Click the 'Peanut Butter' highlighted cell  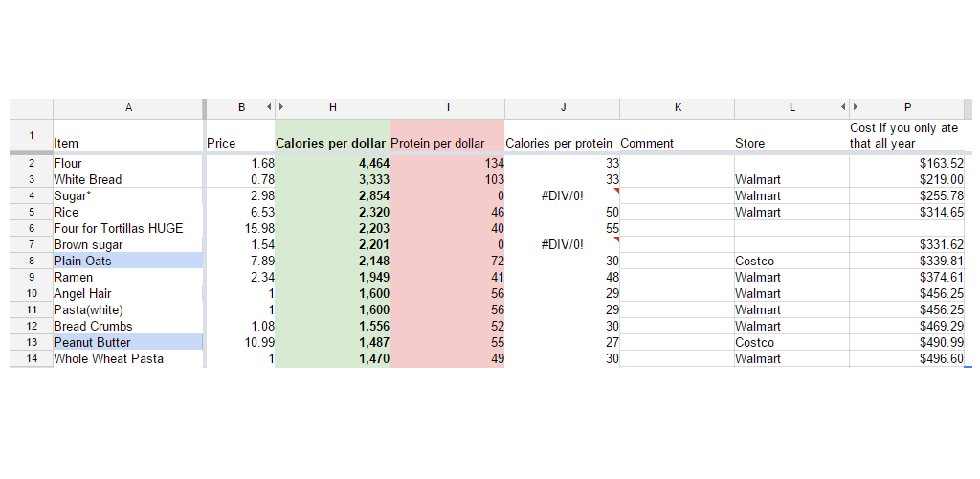[x=128, y=342]
